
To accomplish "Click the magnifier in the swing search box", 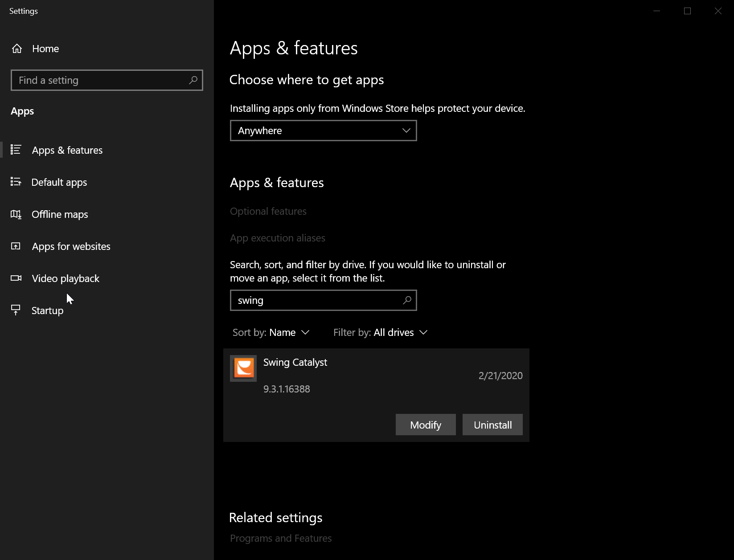I will pyautogui.click(x=407, y=300).
